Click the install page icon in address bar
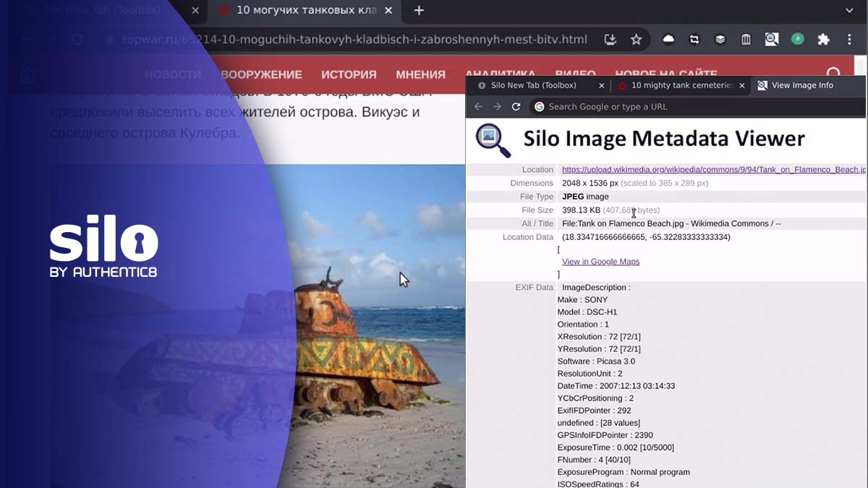This screenshot has width=868, height=488. (610, 40)
